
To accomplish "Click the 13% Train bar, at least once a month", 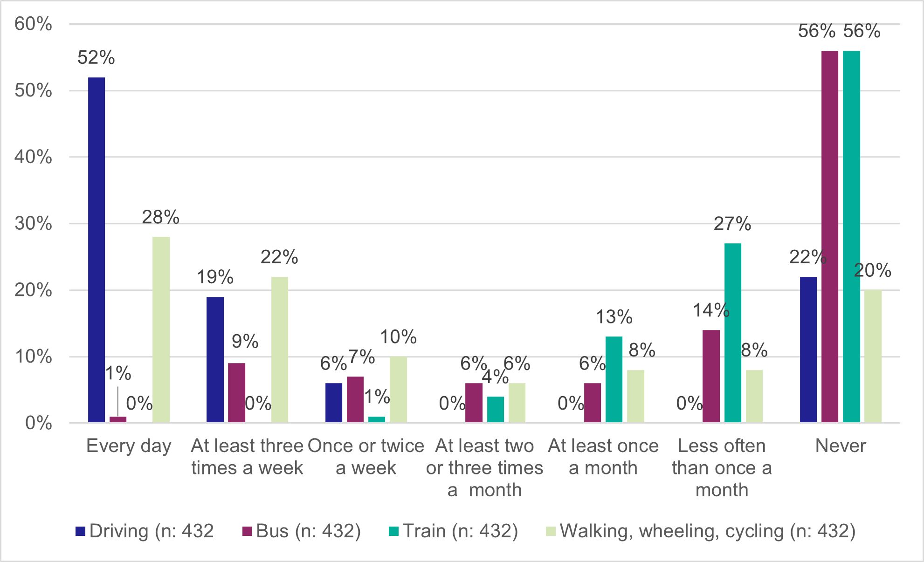I will pos(614,379).
